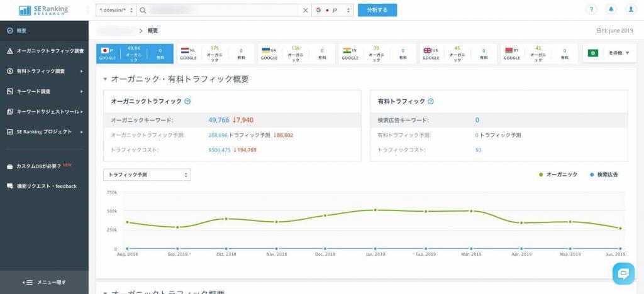Viewport: 644px width, 294px height.
Task: Click the Jun, 2019 organic data point
Action: pos(620,229)
